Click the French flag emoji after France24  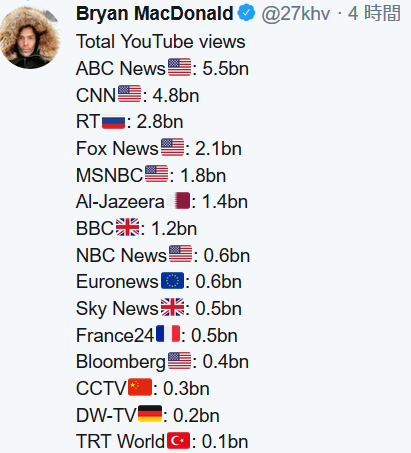click(168, 334)
